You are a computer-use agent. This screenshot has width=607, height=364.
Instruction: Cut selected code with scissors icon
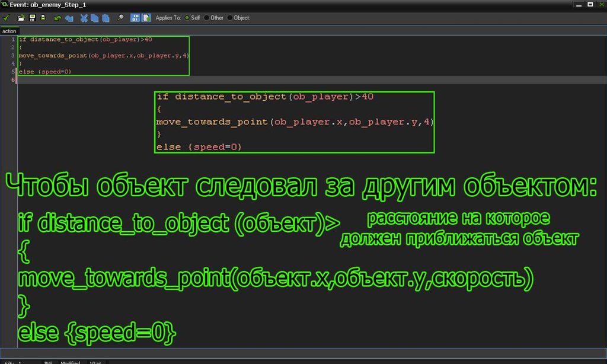[84, 18]
